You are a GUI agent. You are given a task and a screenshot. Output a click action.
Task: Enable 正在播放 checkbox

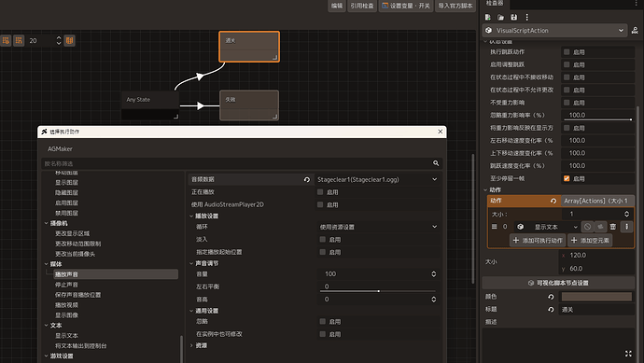coord(320,192)
